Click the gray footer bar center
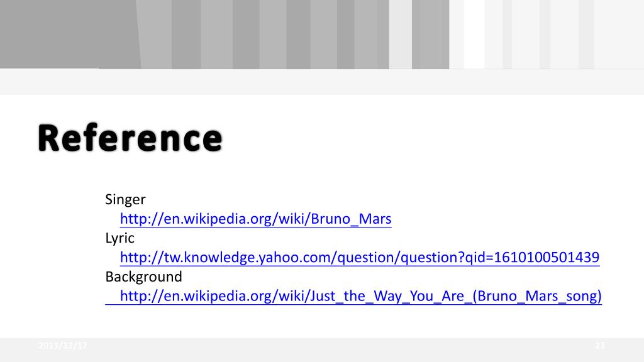Viewport: 644px width, 362px height. point(322,350)
